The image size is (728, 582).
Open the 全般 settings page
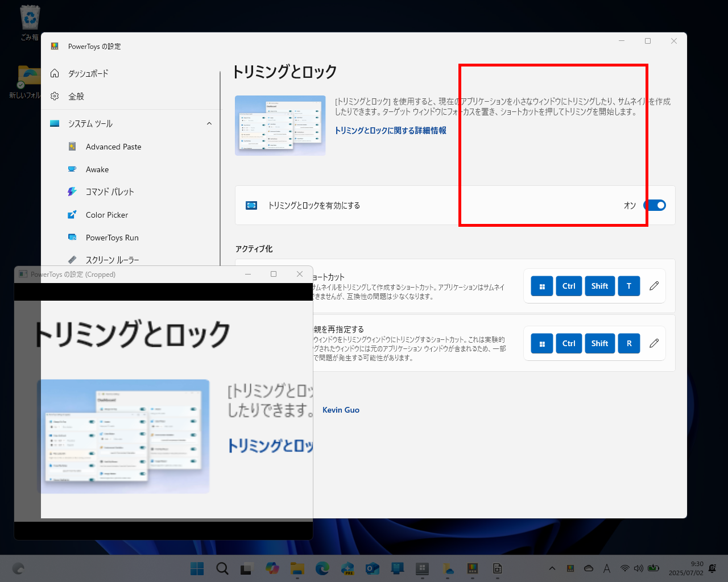[x=76, y=96]
